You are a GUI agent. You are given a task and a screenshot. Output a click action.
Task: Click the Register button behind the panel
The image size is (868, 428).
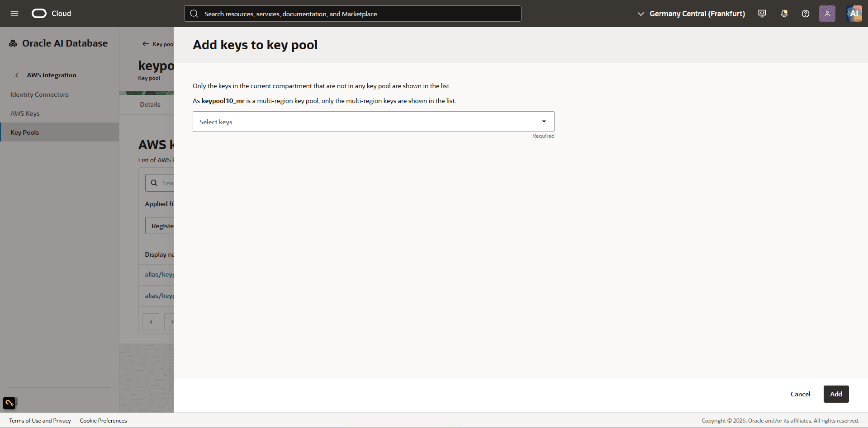[160, 226]
